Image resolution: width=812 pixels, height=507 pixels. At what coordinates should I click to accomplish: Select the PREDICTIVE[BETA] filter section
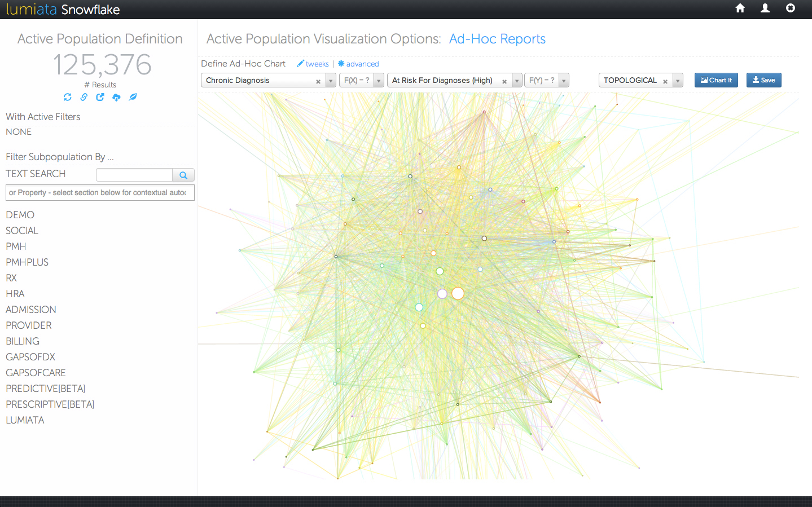(x=46, y=389)
